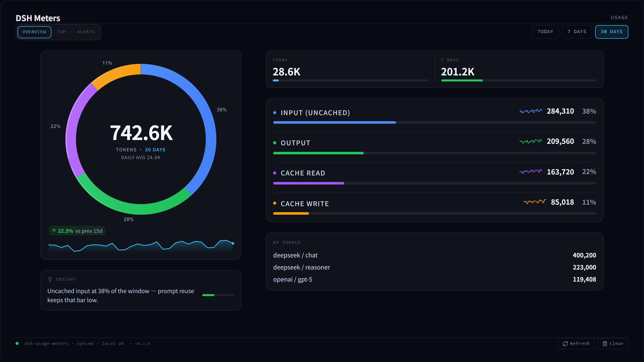Click the deepseek / chat source row

(x=434, y=255)
